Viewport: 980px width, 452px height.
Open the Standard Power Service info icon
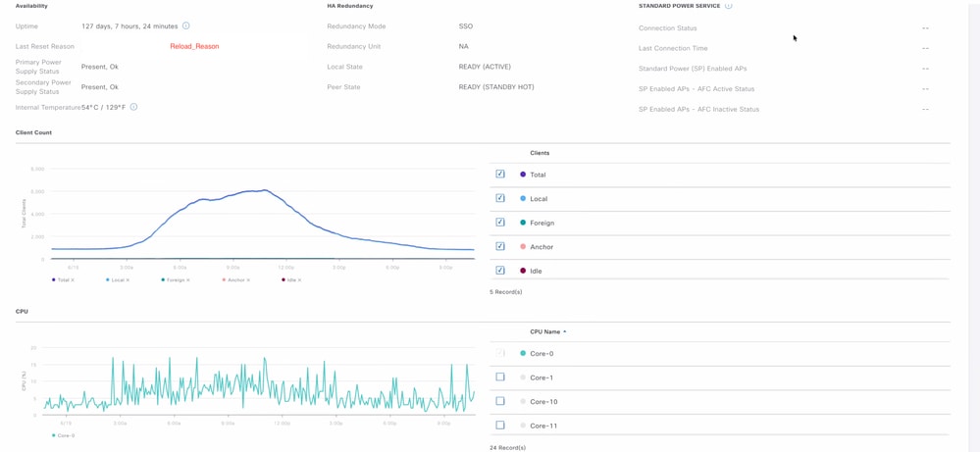pos(729,6)
